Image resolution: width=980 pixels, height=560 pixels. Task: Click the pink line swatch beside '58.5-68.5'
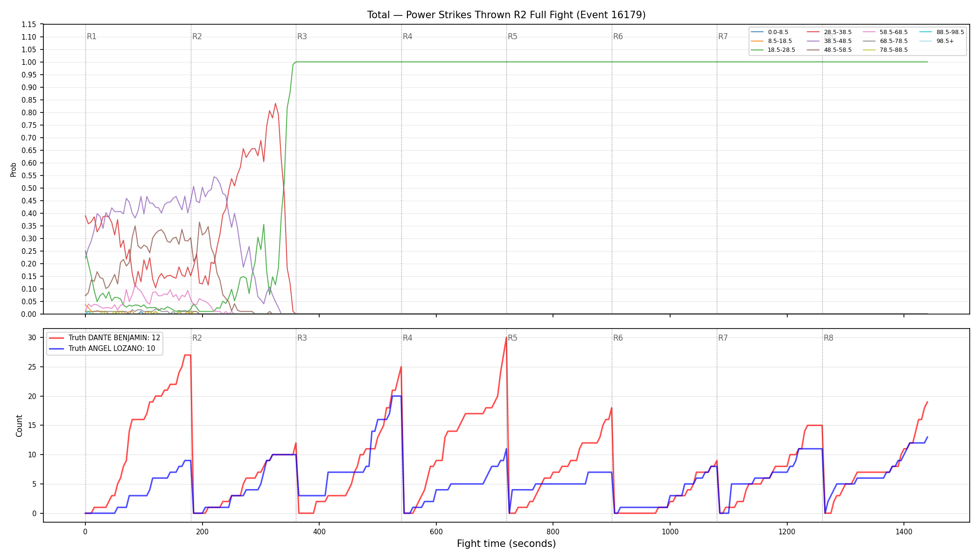coord(869,32)
